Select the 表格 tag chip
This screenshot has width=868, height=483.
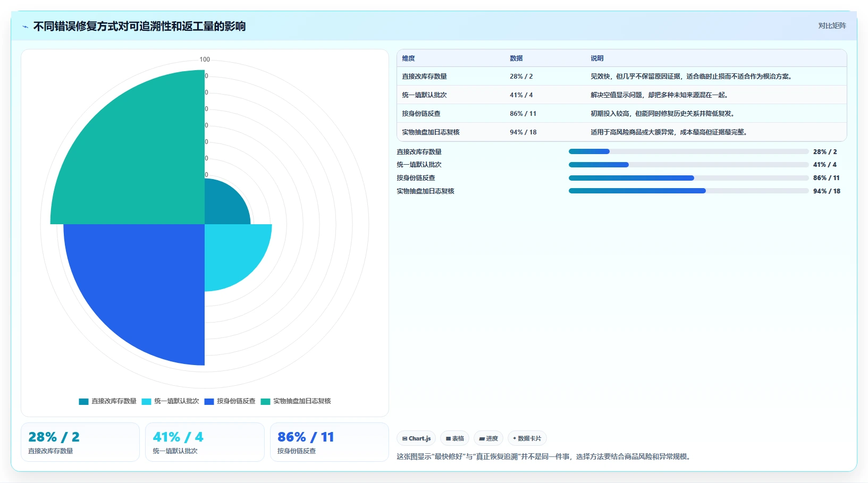click(454, 438)
